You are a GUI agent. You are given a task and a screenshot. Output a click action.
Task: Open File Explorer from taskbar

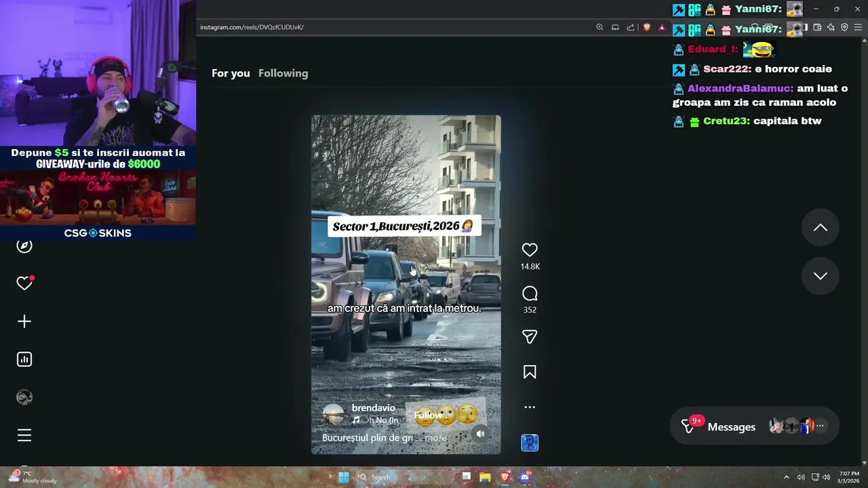pyautogui.click(x=485, y=477)
